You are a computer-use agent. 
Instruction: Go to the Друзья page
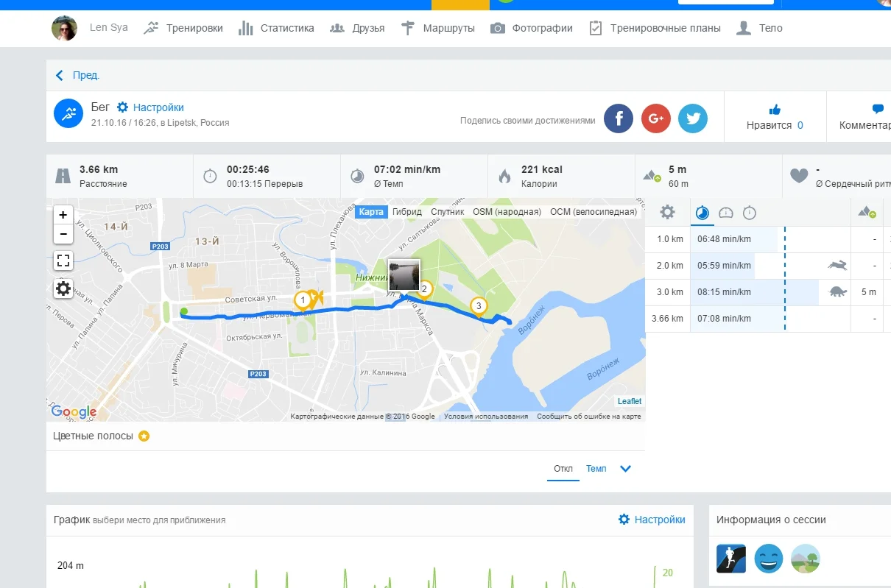click(357, 28)
